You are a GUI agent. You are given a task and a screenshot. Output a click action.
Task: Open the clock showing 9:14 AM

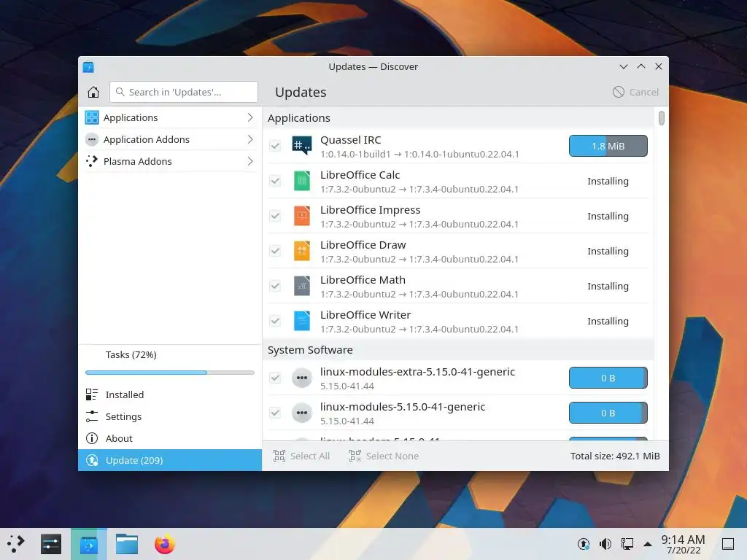click(x=683, y=544)
